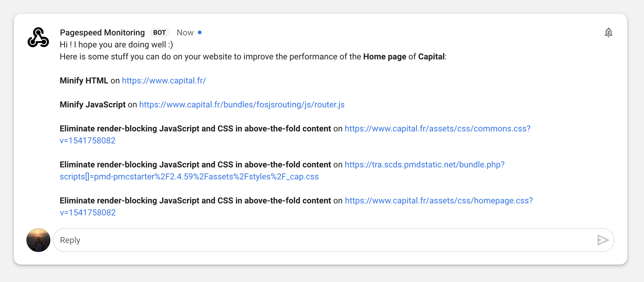Image resolution: width=644 pixels, height=282 pixels.
Task: Toggle the thread notification bell icon
Action: coord(608,32)
